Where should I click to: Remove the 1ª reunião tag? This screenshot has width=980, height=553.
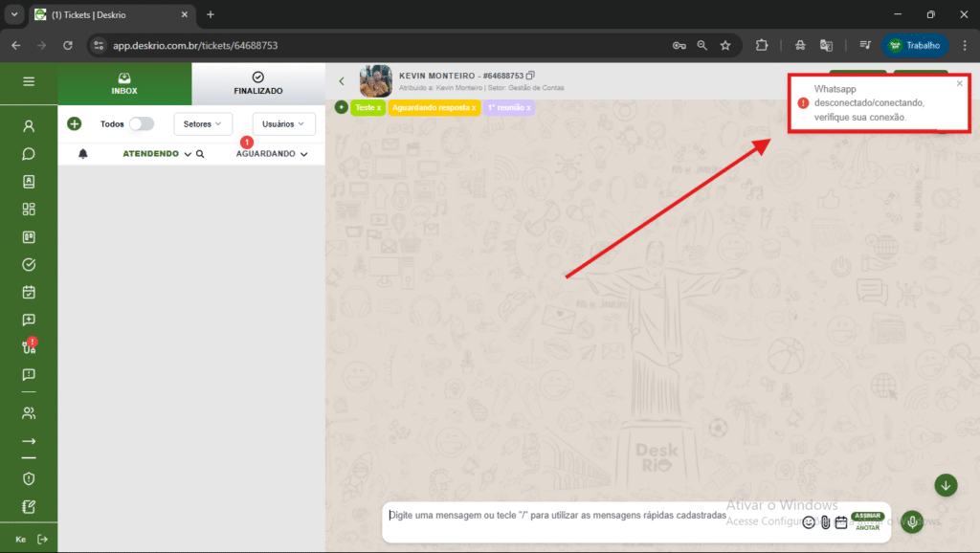528,108
